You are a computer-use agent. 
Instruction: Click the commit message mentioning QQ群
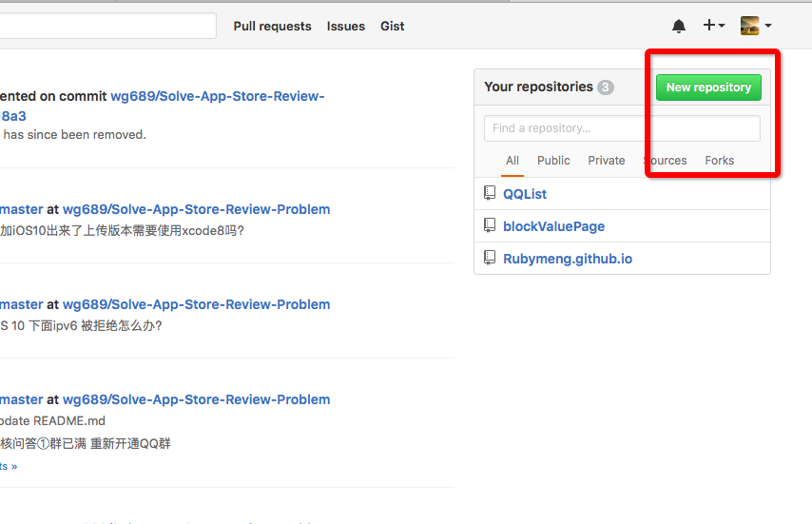pyautogui.click(x=86, y=444)
